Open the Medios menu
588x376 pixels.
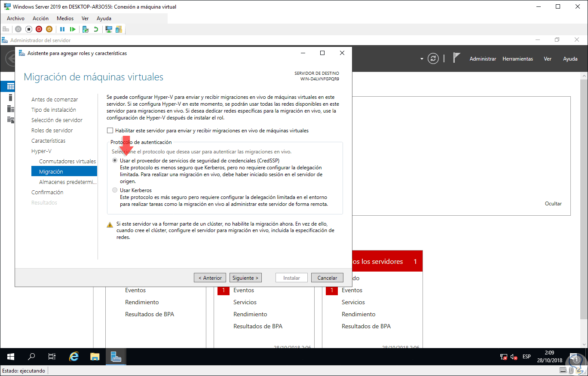pos(65,18)
